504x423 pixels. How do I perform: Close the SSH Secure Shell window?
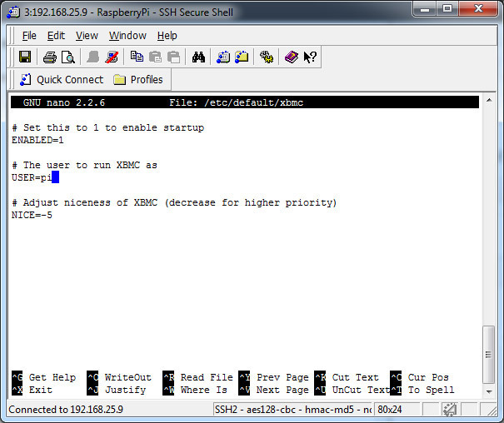click(x=479, y=9)
